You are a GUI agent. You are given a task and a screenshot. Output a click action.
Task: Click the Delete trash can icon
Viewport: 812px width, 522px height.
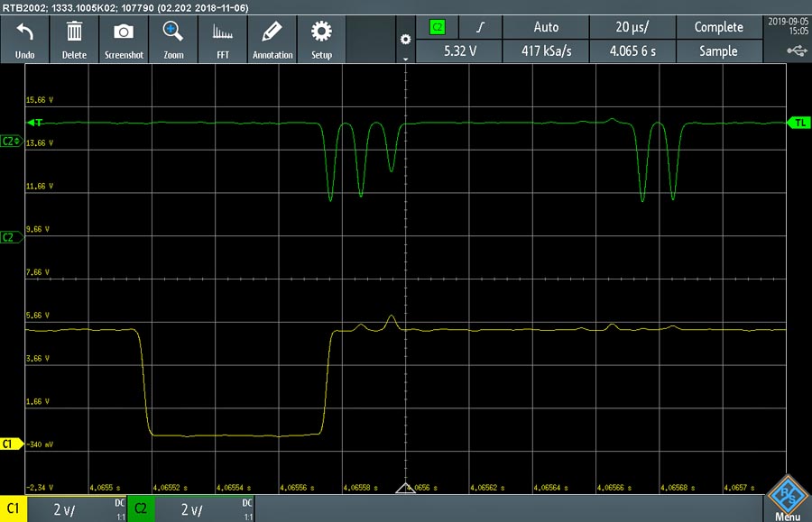(74, 32)
